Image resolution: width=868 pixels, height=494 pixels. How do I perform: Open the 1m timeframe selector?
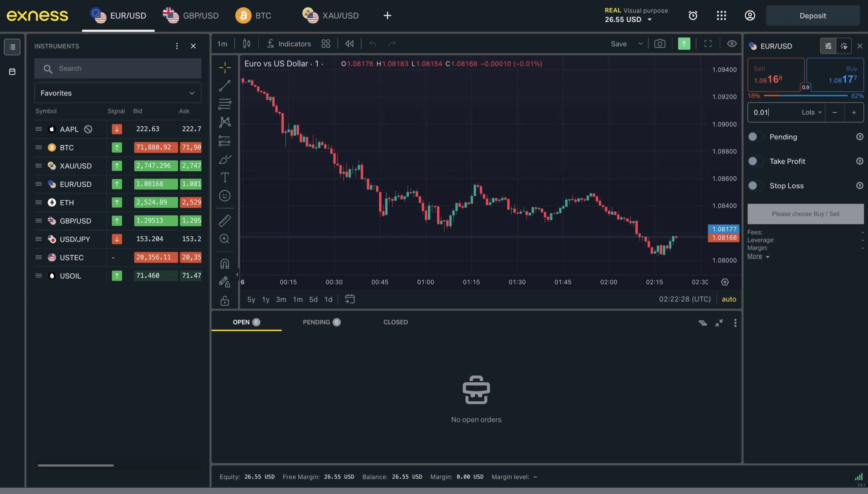click(222, 44)
